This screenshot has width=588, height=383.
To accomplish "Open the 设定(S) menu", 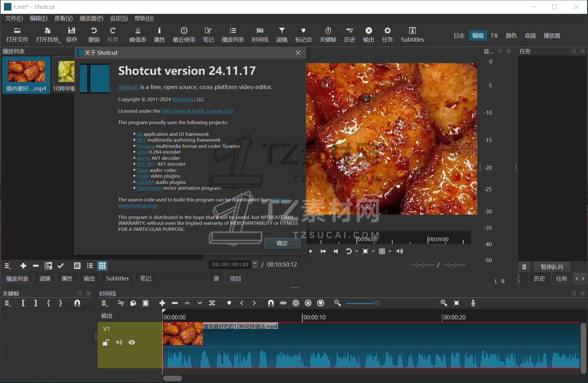I will coord(119,18).
